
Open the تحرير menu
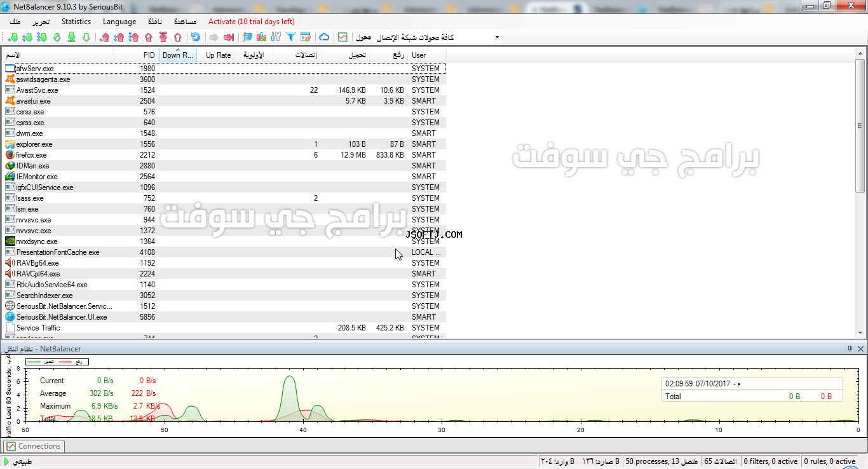click(x=41, y=22)
